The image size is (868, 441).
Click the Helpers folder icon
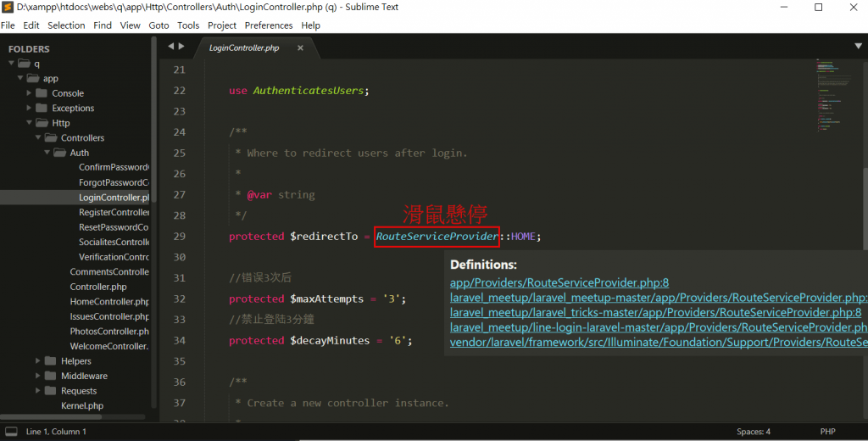(x=50, y=360)
